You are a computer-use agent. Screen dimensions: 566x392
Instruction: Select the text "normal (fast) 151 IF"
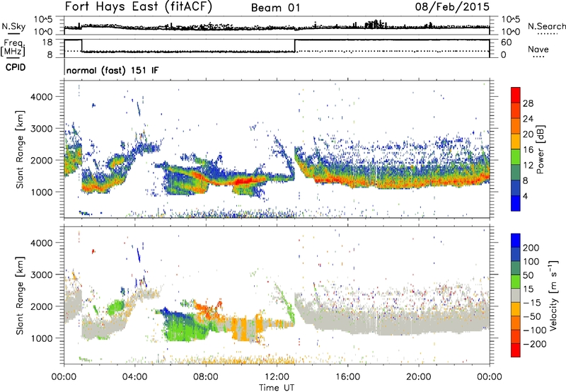point(112,70)
